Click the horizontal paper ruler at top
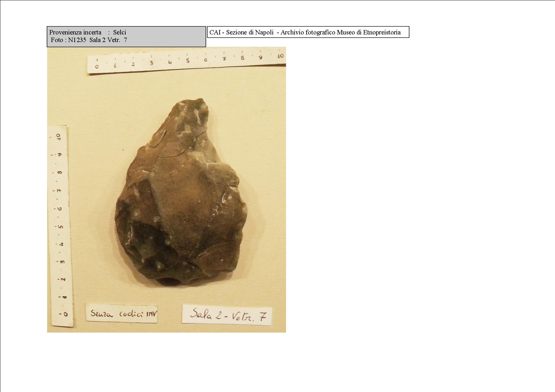The width and height of the screenshot is (555, 392). [187, 61]
